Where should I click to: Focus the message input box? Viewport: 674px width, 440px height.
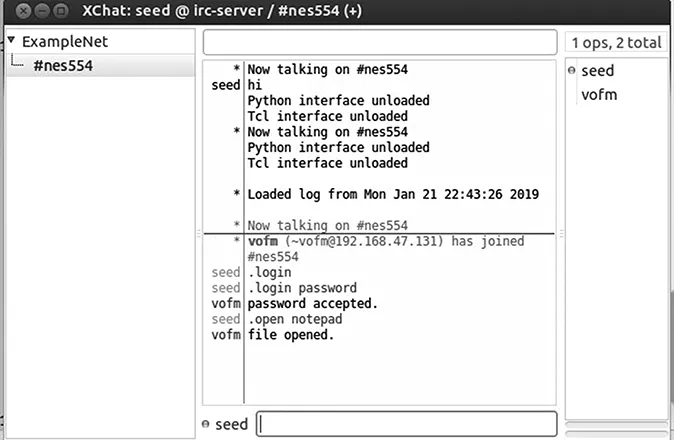click(x=406, y=424)
